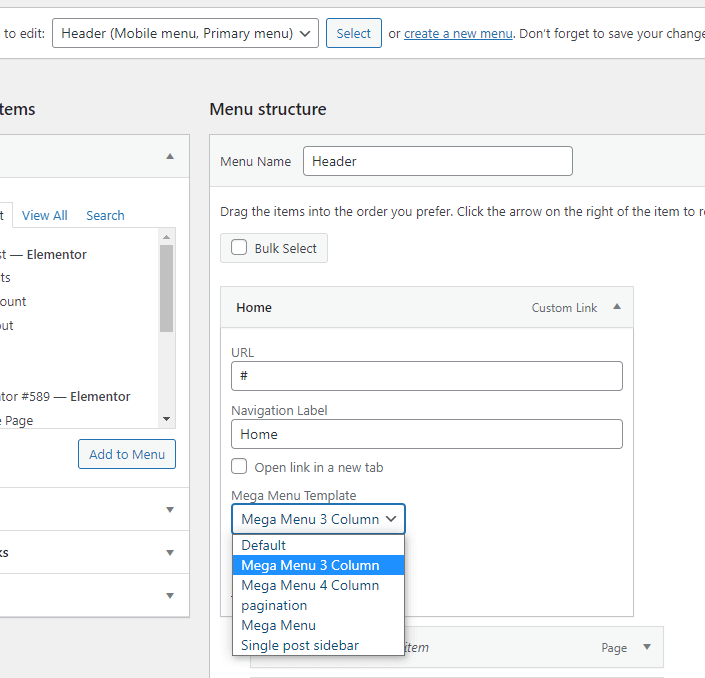Click the Select button
Viewport: 705px width, 678px height.
click(353, 33)
